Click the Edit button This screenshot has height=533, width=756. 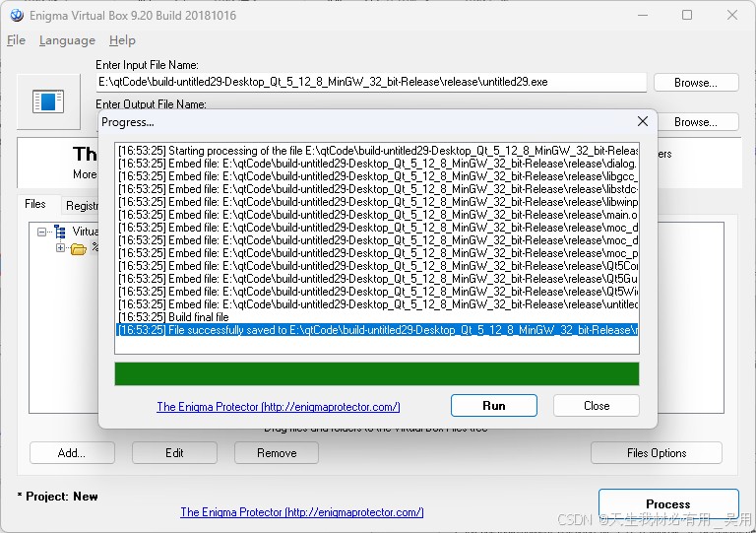click(x=174, y=453)
